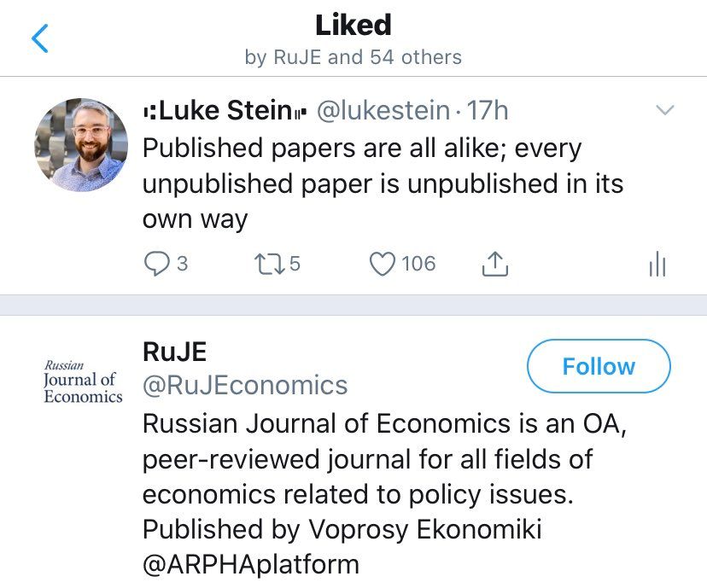Tap the 'Liked' header title
The width and height of the screenshot is (707, 588).
pos(353,25)
